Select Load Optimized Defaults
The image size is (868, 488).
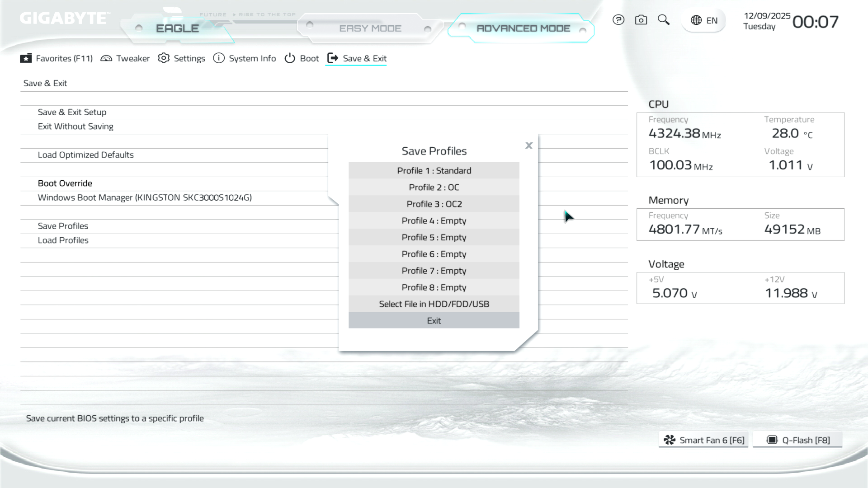[85, 155]
